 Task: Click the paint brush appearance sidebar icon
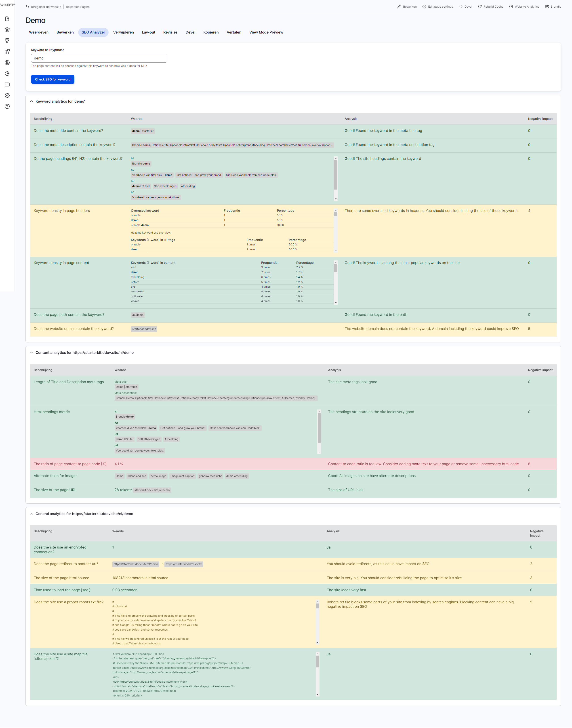click(7, 40)
